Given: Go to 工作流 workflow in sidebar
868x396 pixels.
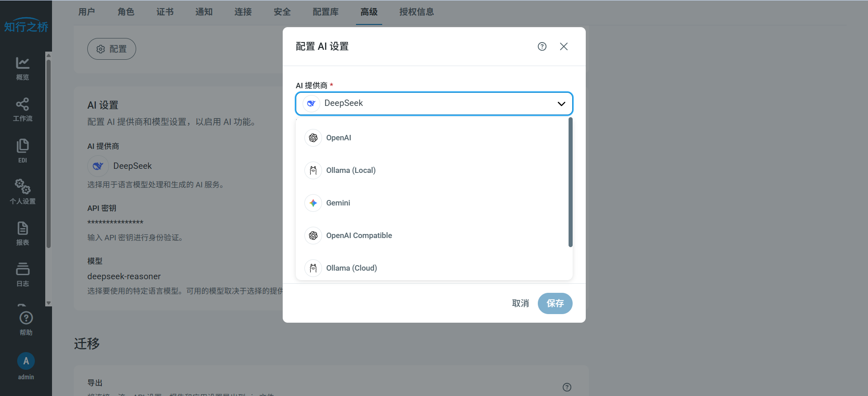Looking at the screenshot, I should pos(23,110).
